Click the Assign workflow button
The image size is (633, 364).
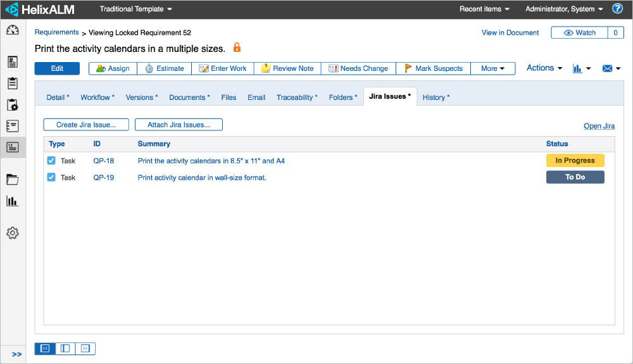113,68
